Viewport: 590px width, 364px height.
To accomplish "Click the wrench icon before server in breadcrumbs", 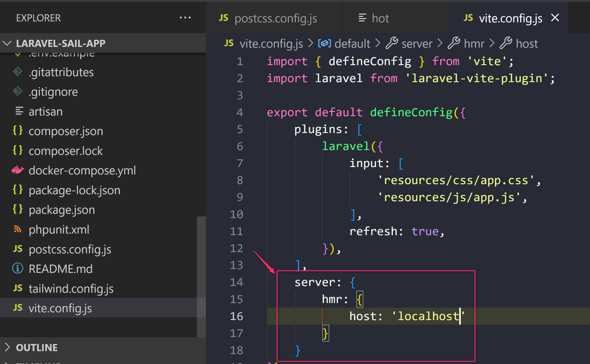I will click(392, 43).
